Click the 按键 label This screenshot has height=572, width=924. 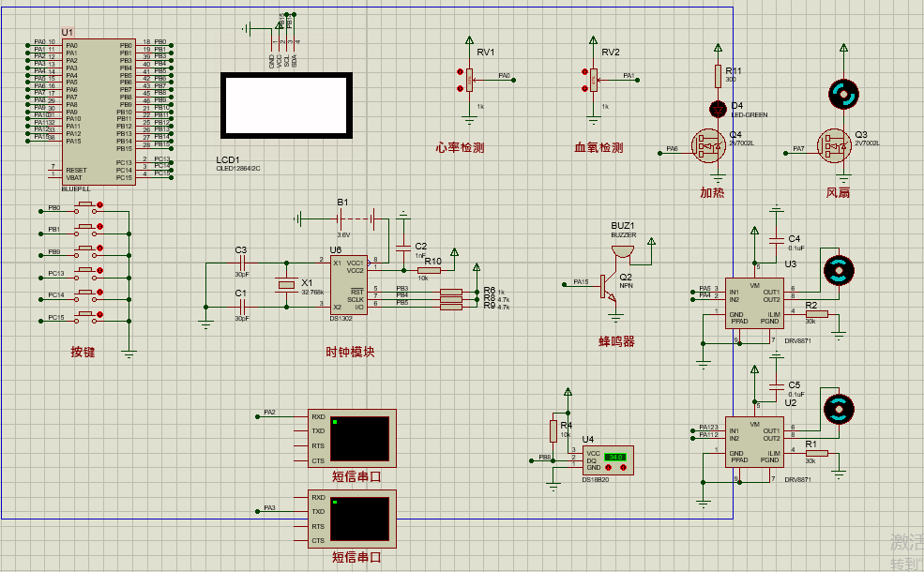coord(83,353)
